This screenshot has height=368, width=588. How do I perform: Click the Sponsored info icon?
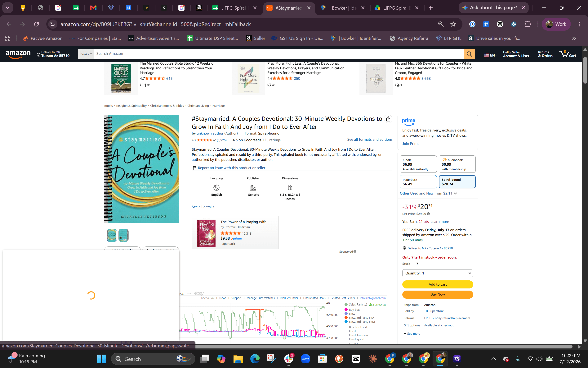(x=355, y=251)
